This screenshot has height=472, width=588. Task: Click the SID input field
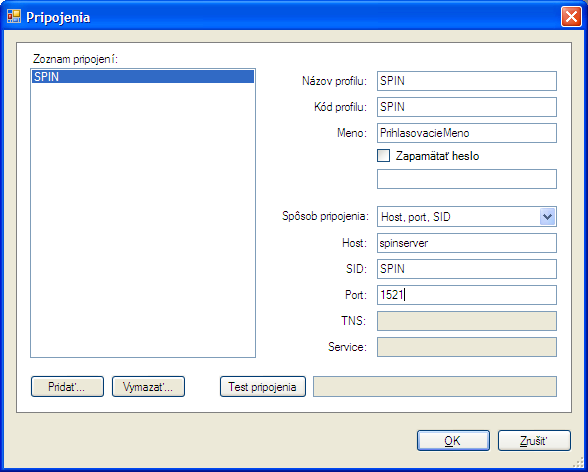pyautogui.click(x=466, y=269)
